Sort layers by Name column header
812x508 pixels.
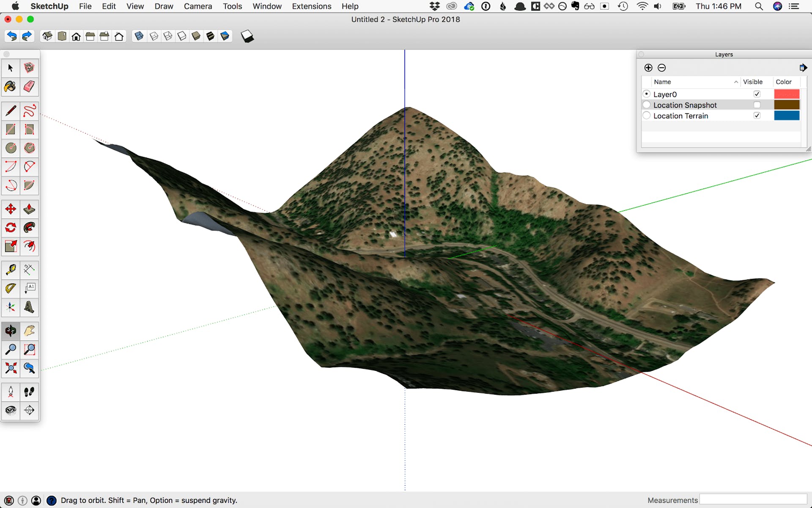(x=662, y=82)
